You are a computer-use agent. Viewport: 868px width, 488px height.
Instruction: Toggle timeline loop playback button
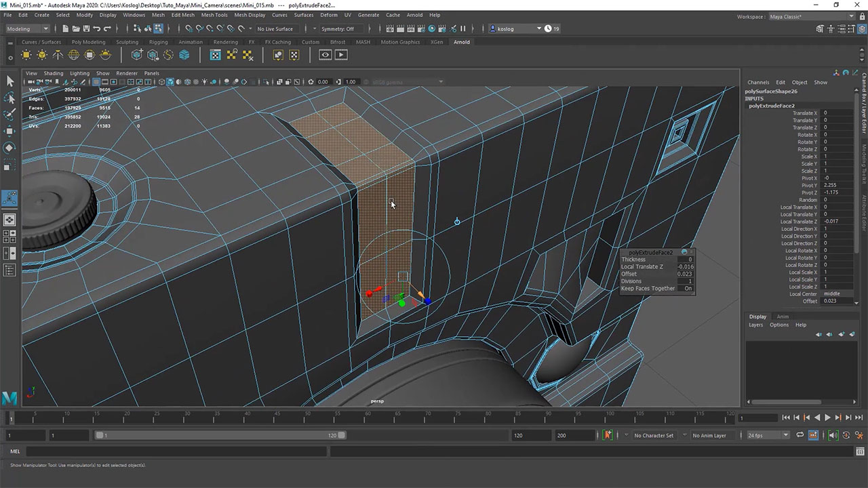(800, 435)
